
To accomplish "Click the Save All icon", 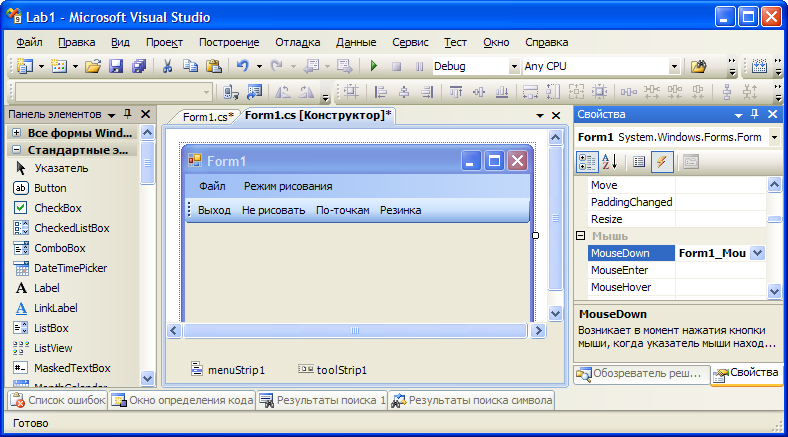I will pos(139,66).
